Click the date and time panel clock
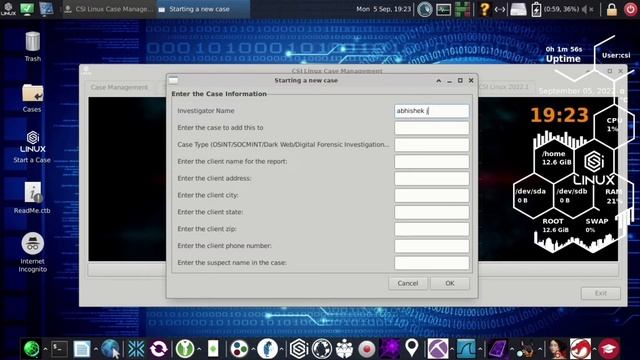 coord(383,9)
